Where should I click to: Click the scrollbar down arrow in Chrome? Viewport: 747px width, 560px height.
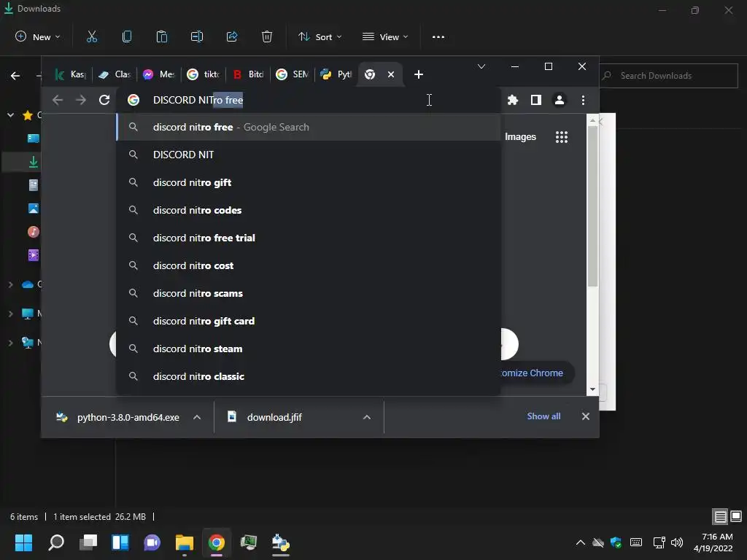(592, 389)
